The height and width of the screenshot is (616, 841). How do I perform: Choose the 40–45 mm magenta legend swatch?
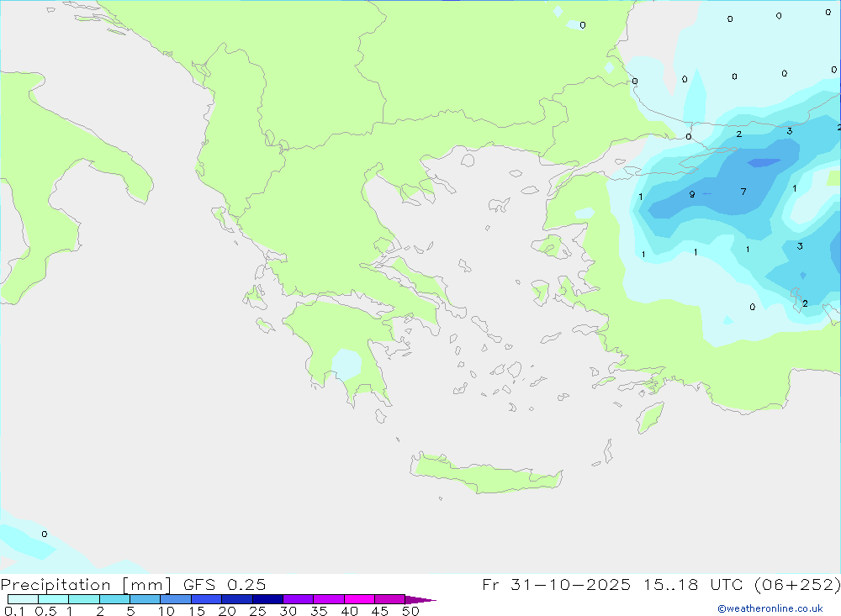tap(359, 599)
